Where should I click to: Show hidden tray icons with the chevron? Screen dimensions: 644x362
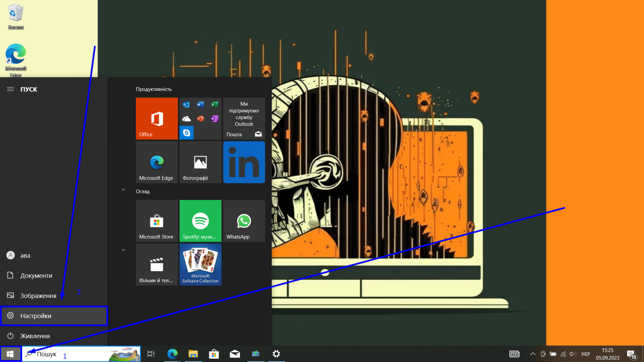click(532, 354)
